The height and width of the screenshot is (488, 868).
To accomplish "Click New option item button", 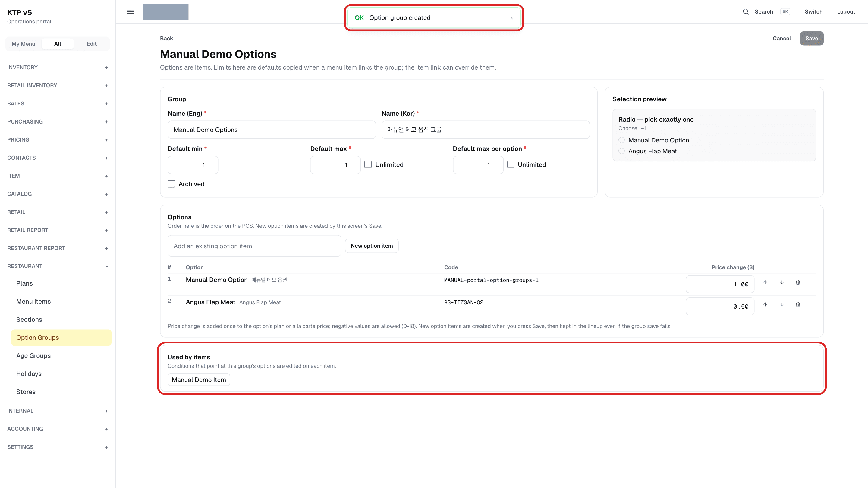I will (x=372, y=246).
